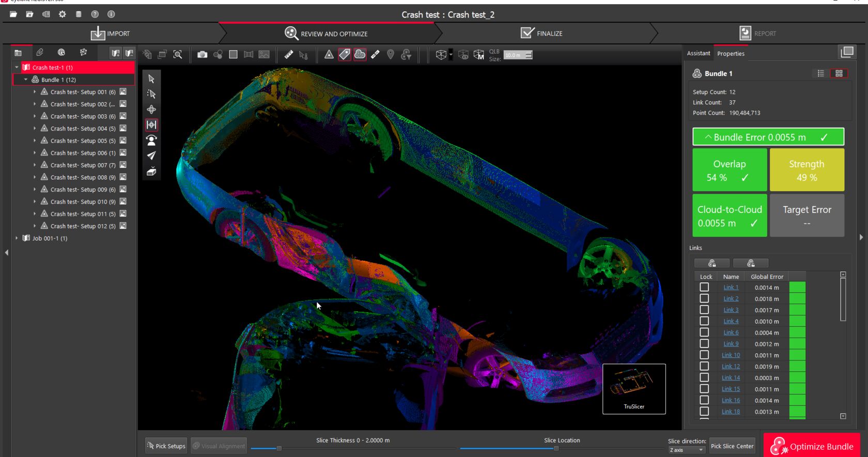The image size is (868, 457).
Task: Adjust the Slice Location slider handle
Action: coord(556,448)
